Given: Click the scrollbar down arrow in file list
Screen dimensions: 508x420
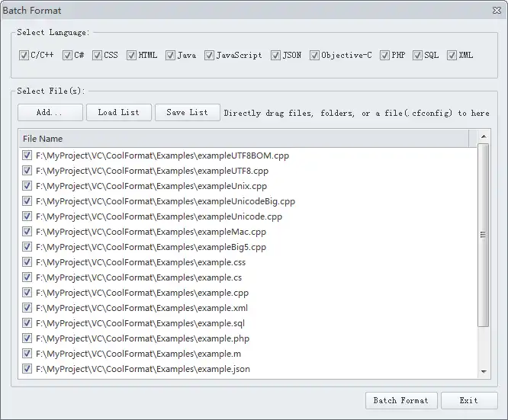Looking at the screenshot, I should pyautogui.click(x=484, y=371).
